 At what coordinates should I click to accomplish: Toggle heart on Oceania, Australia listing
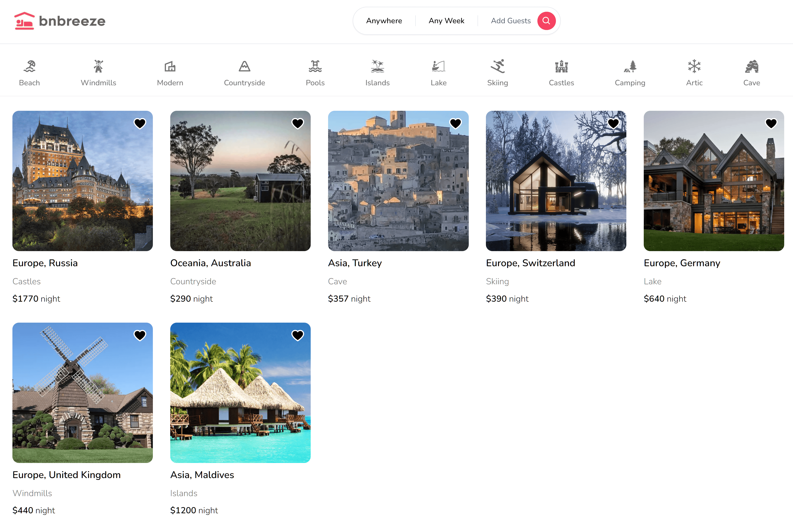tap(298, 123)
